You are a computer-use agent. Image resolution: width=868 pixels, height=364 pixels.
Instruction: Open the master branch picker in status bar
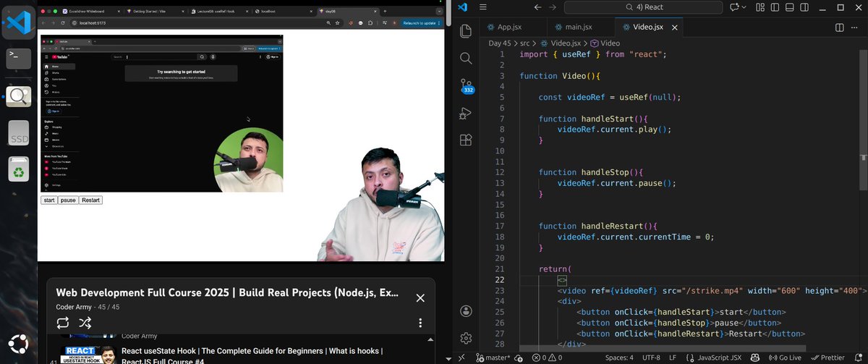click(493, 357)
